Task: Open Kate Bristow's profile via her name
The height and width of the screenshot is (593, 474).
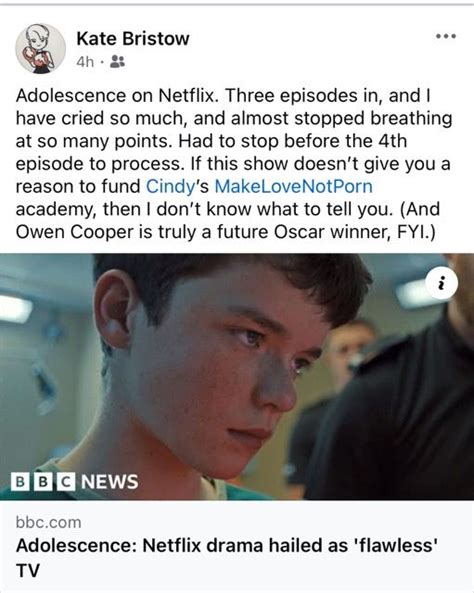Action: click(x=133, y=38)
